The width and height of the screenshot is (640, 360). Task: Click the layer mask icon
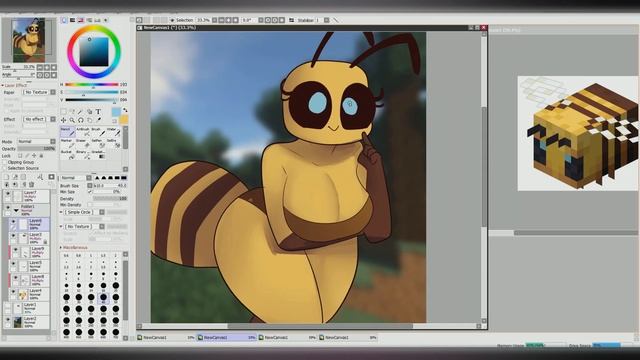pyautogui.click(x=51, y=177)
